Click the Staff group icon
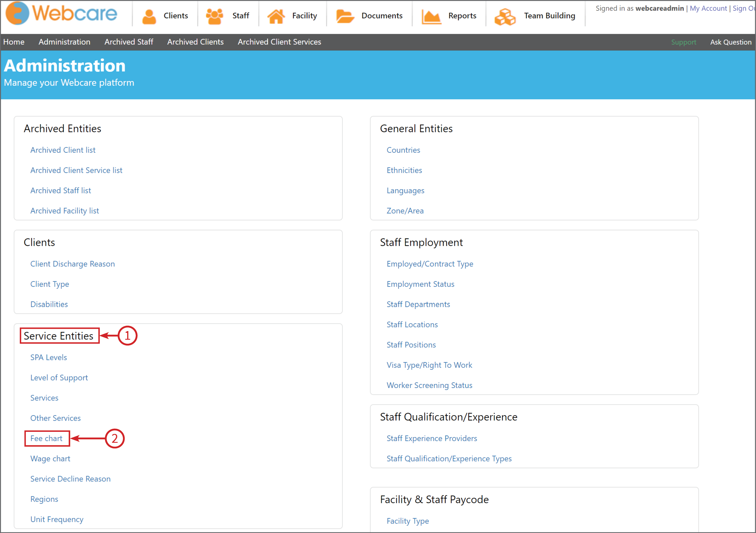This screenshot has height=533, width=756. 214,16
